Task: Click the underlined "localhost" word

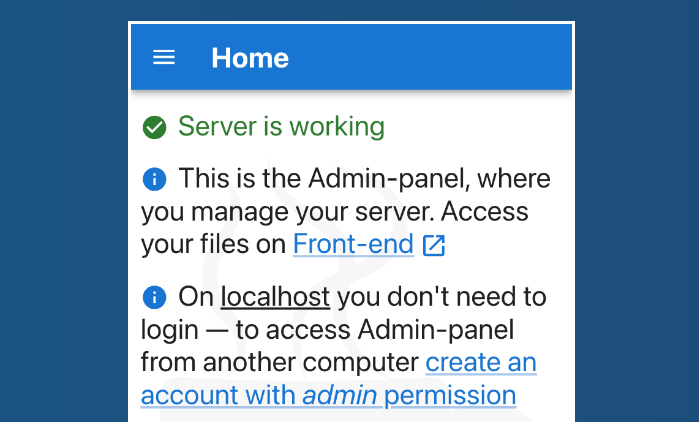Action: [275, 297]
